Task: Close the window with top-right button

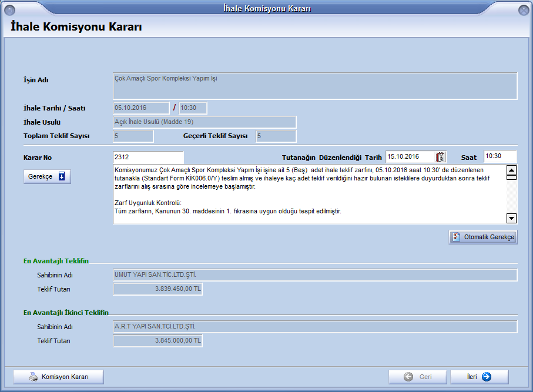Action: pyautogui.click(x=523, y=10)
